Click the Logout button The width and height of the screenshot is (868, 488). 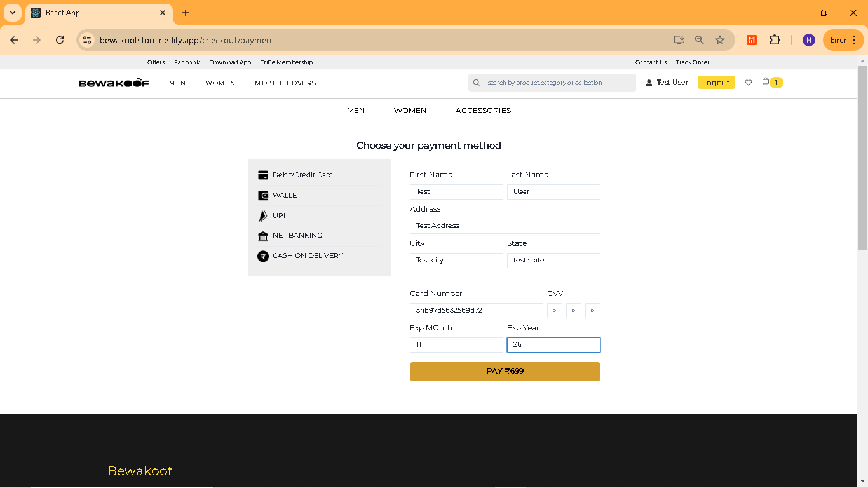pyautogui.click(x=716, y=83)
